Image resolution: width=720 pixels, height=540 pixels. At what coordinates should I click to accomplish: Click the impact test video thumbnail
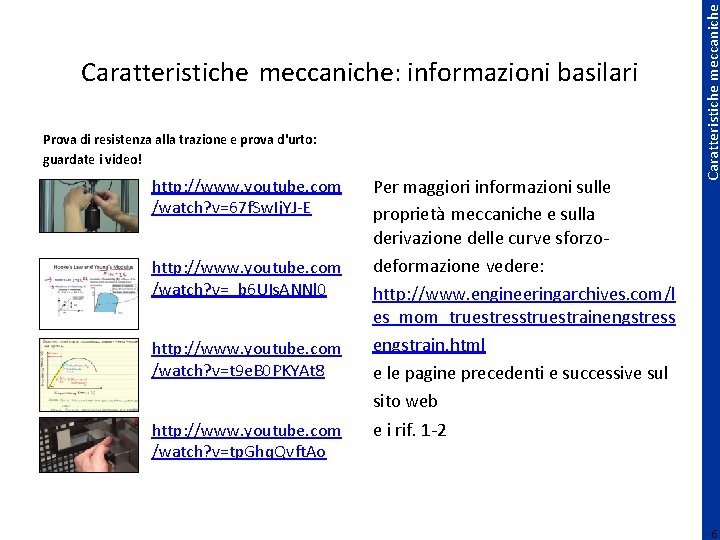click(89, 445)
